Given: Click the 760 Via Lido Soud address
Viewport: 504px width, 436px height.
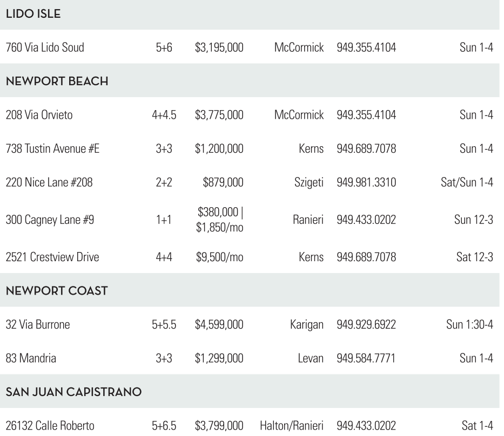Looking at the screenshot, I should click(x=44, y=47).
